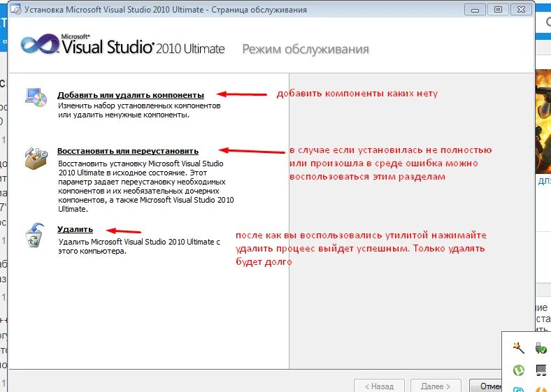Open the magic wand tray icon

click(518, 348)
